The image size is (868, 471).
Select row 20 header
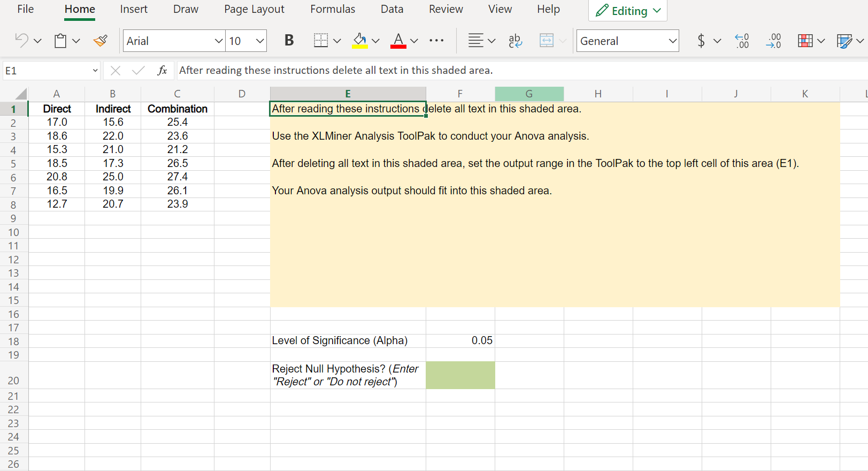pos(13,375)
